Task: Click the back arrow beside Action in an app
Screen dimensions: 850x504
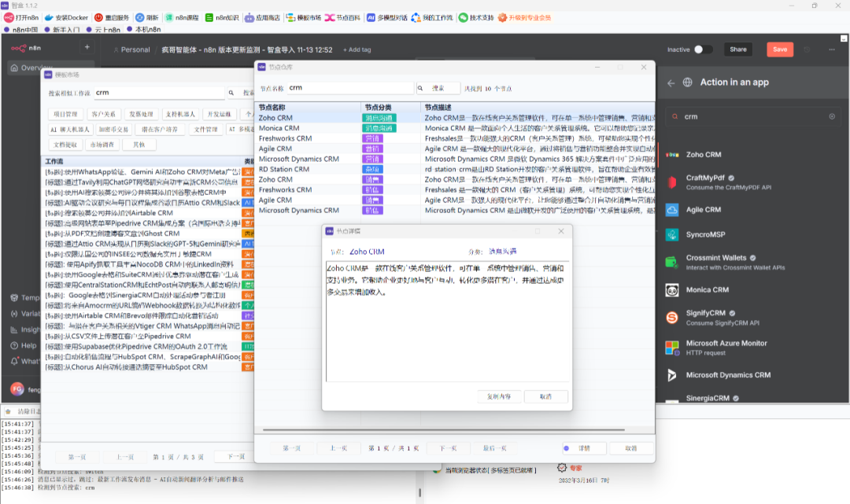Action: tap(671, 83)
